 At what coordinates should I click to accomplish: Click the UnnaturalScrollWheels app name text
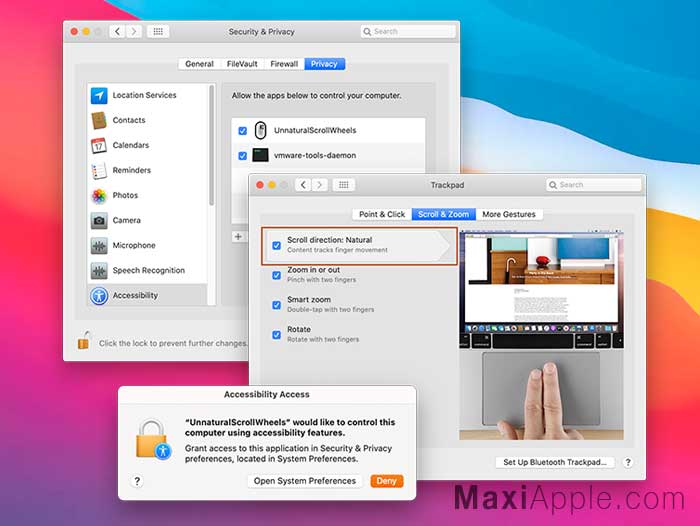click(x=315, y=130)
